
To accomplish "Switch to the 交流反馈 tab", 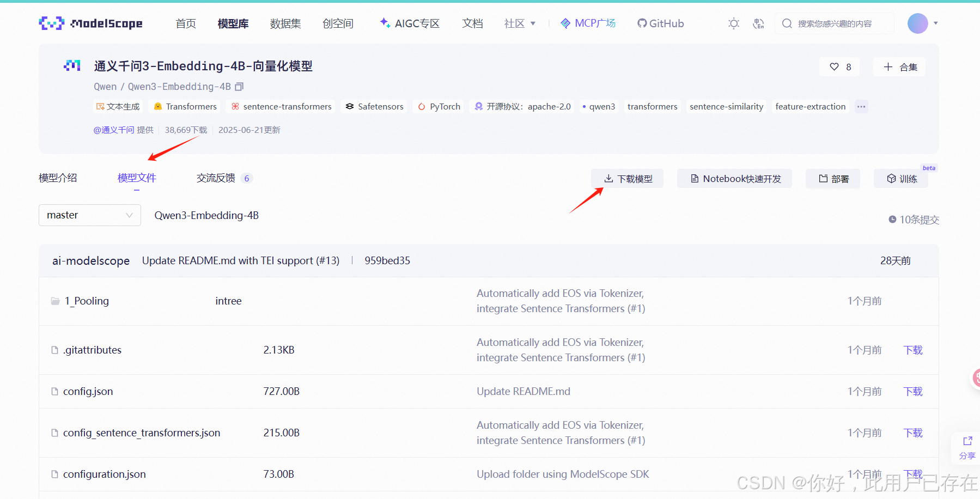I will coord(224,178).
